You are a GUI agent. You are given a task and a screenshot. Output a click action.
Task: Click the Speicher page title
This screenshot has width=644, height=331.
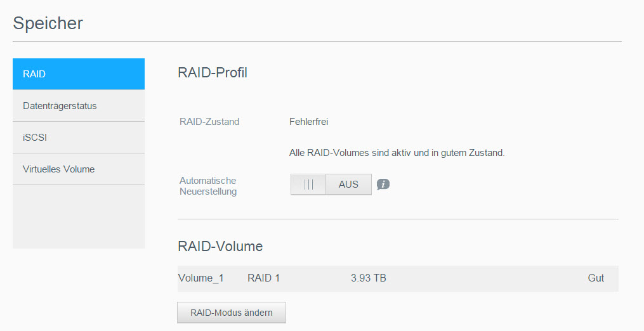coord(48,23)
